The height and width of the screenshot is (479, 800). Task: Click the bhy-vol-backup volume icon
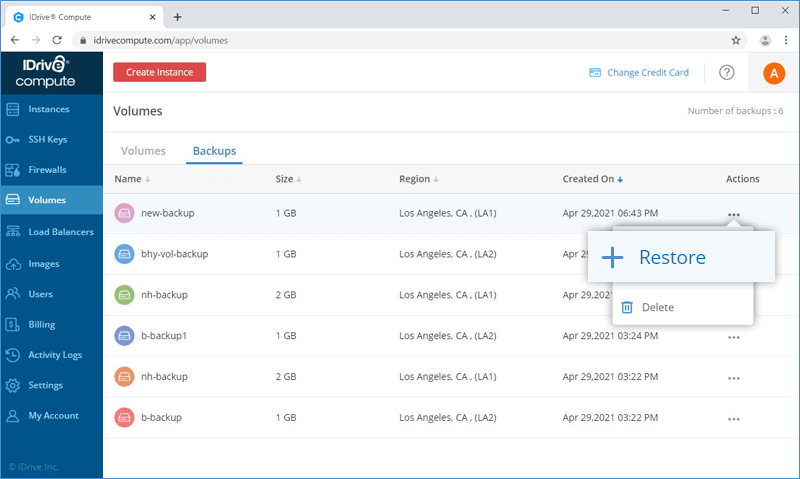pyautogui.click(x=124, y=254)
